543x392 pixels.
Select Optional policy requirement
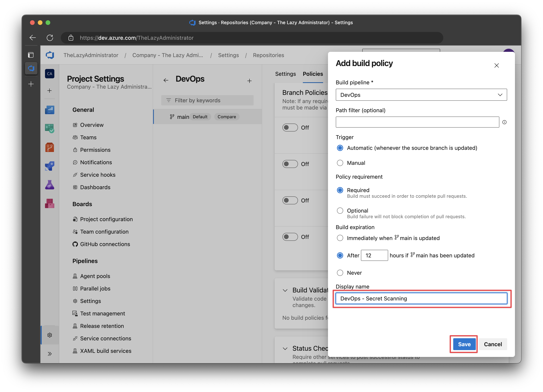[340, 210]
